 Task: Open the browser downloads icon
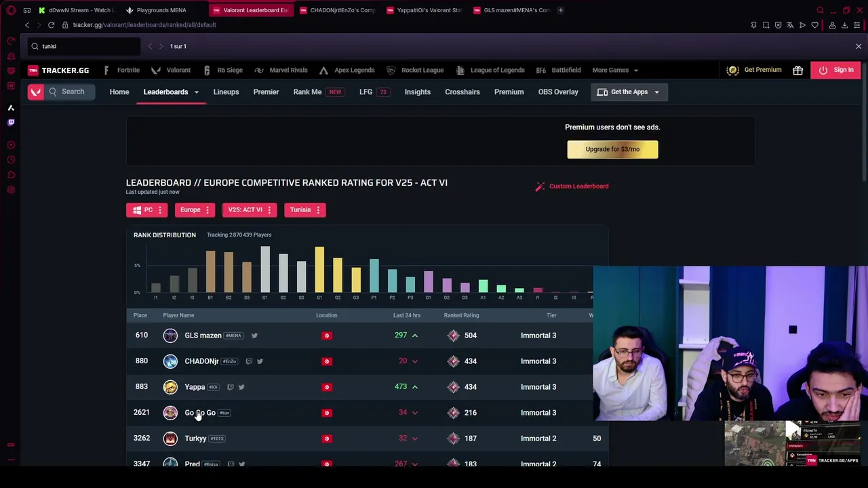click(x=844, y=25)
